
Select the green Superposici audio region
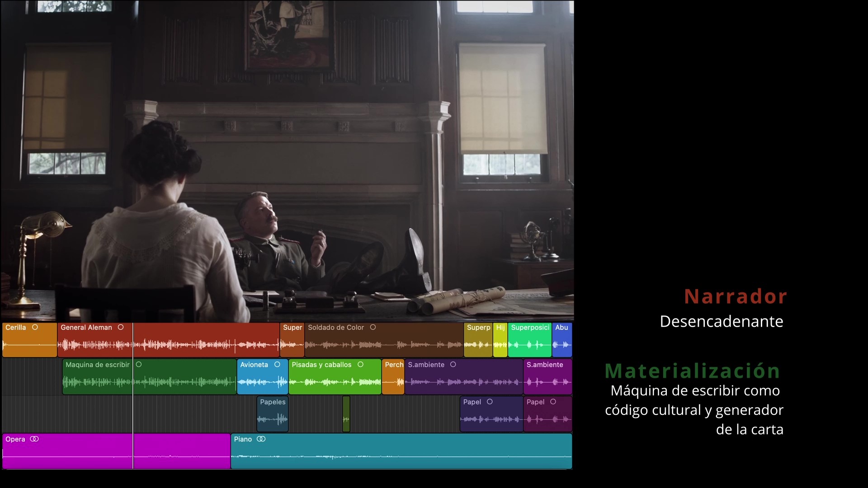[529, 340]
